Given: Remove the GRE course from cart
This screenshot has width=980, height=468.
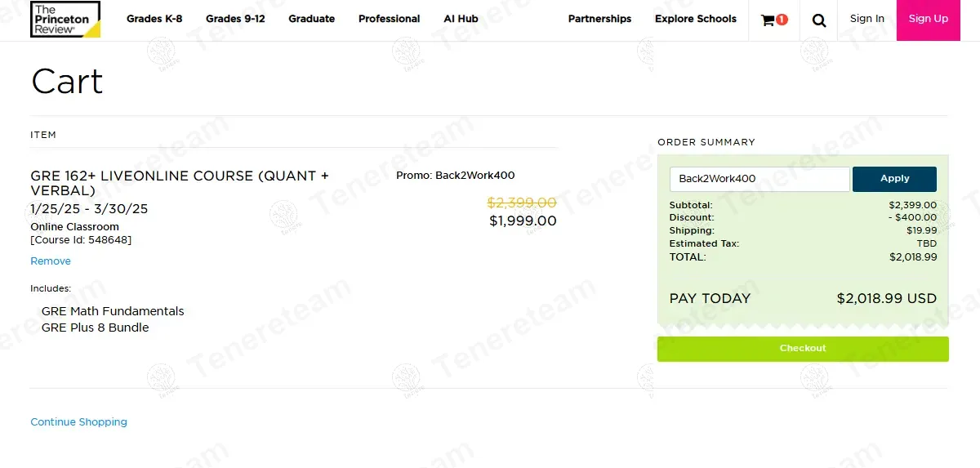Looking at the screenshot, I should click(51, 261).
